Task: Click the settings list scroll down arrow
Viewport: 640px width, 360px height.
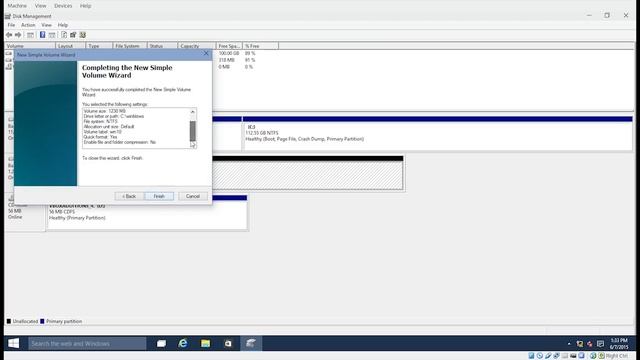Action: (x=193, y=144)
